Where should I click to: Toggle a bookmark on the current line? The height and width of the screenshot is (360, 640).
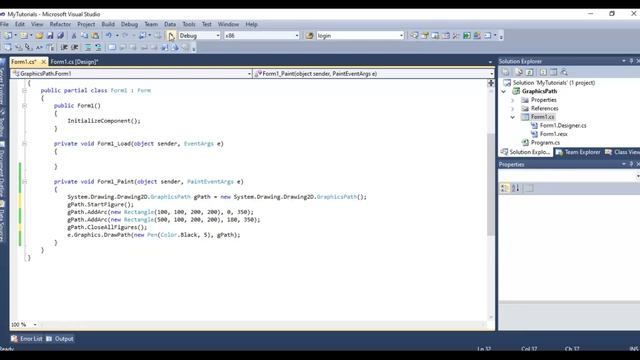[x=112, y=47]
